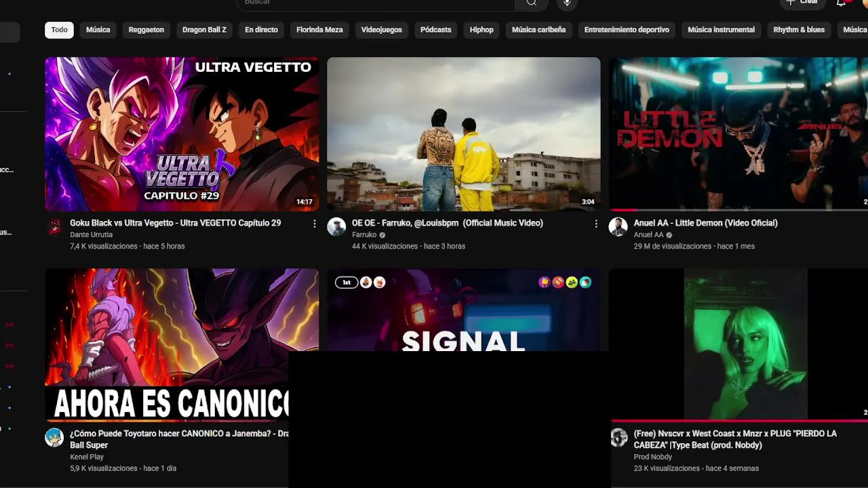Open the Little Demon video thumbnail

(738, 134)
